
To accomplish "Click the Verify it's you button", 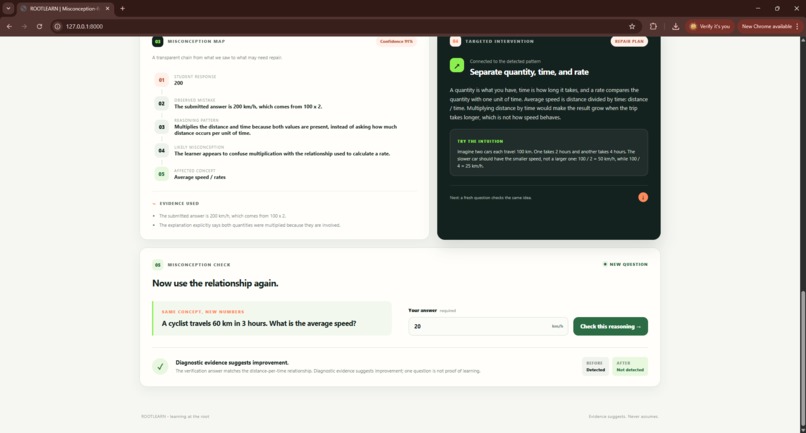I will [710, 26].
